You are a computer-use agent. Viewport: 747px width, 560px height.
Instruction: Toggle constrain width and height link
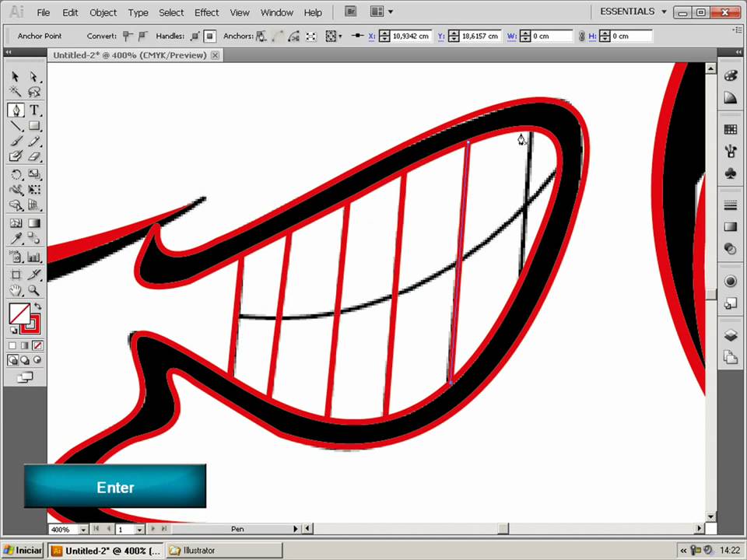[581, 37]
